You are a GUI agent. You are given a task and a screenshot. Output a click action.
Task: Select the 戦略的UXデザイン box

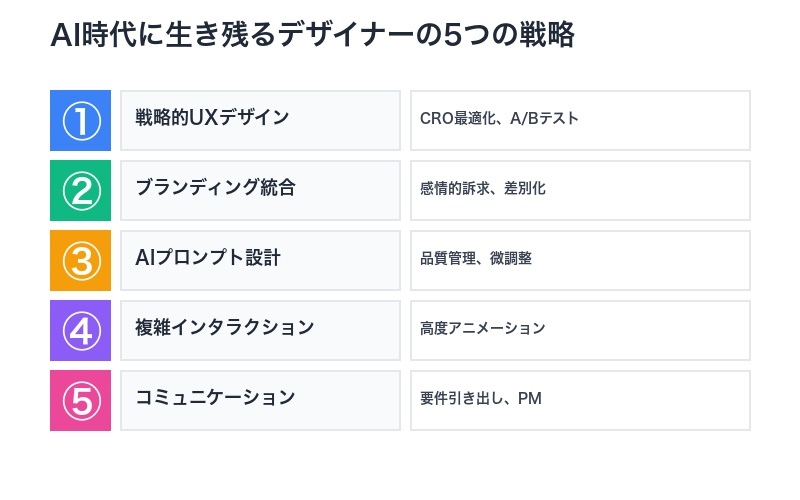(260, 120)
